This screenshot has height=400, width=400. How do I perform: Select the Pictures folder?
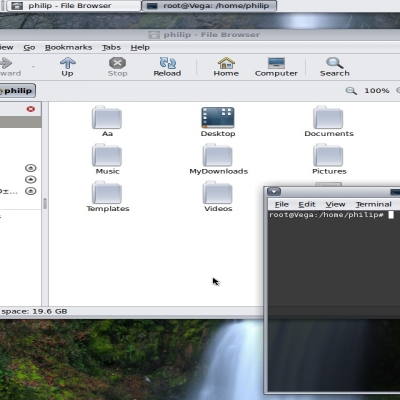329,159
